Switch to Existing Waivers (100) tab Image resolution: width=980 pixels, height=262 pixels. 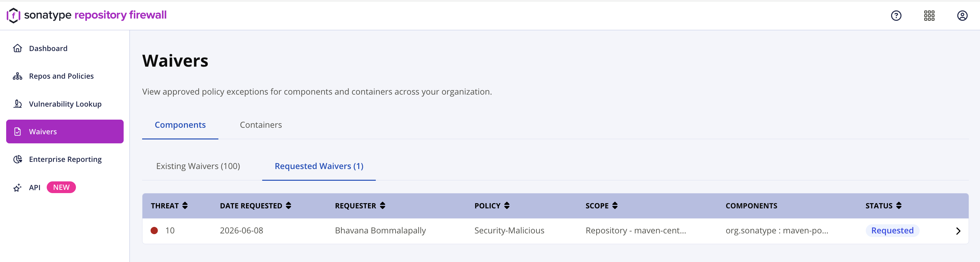click(x=198, y=166)
